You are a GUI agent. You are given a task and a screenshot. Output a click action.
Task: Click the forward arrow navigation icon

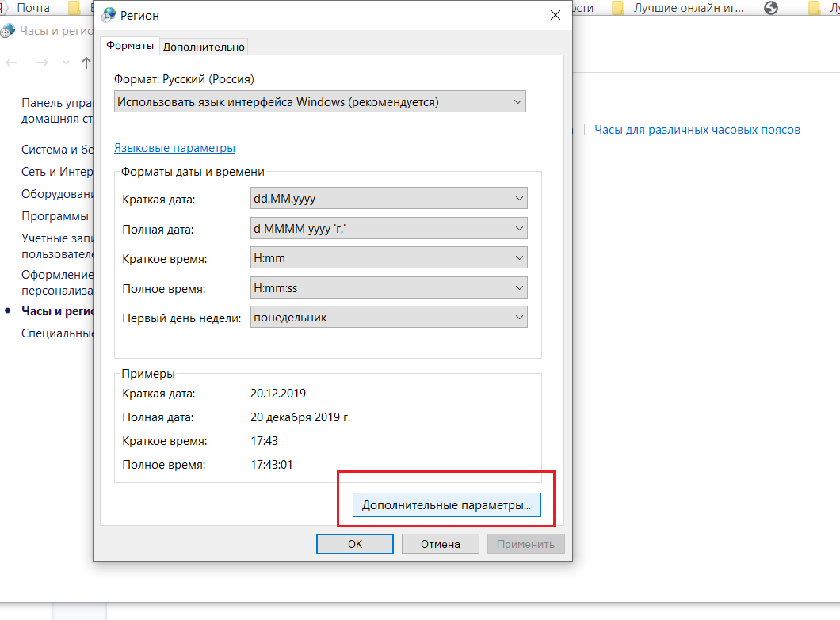tap(42, 63)
